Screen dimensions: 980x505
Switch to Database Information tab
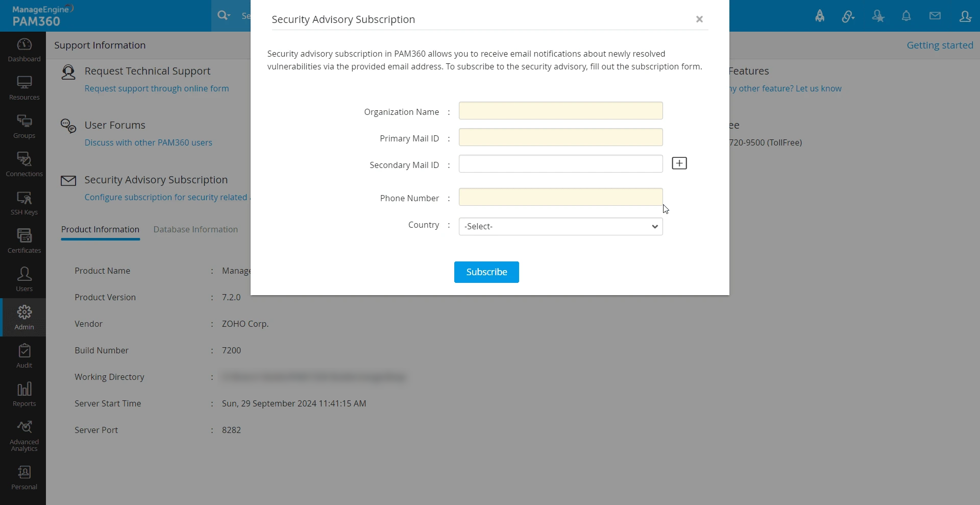(x=195, y=230)
